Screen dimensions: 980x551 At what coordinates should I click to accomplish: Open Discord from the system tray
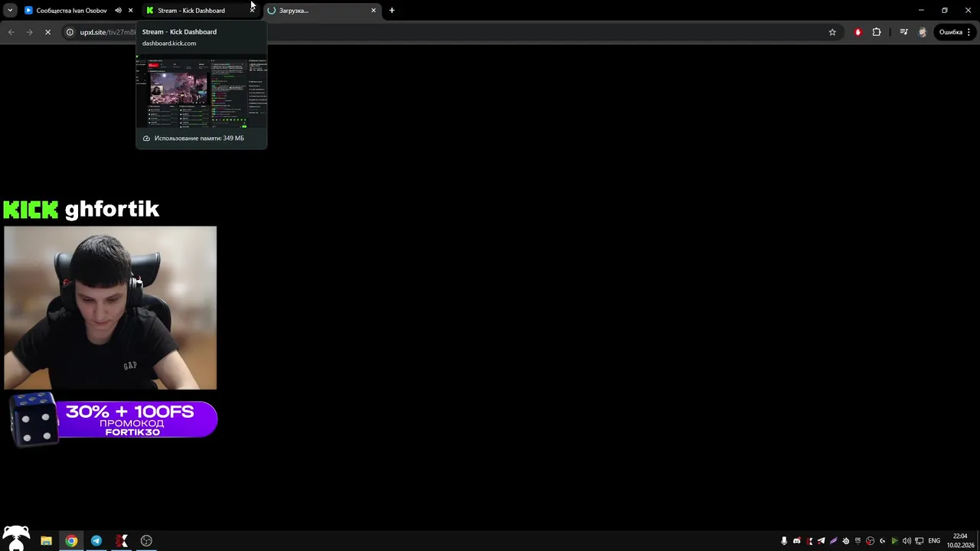coord(797,541)
